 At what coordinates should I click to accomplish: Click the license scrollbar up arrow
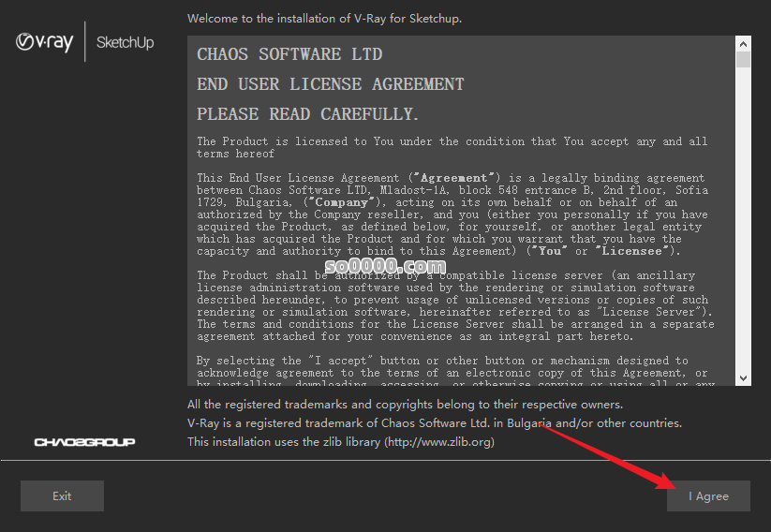tap(743, 43)
